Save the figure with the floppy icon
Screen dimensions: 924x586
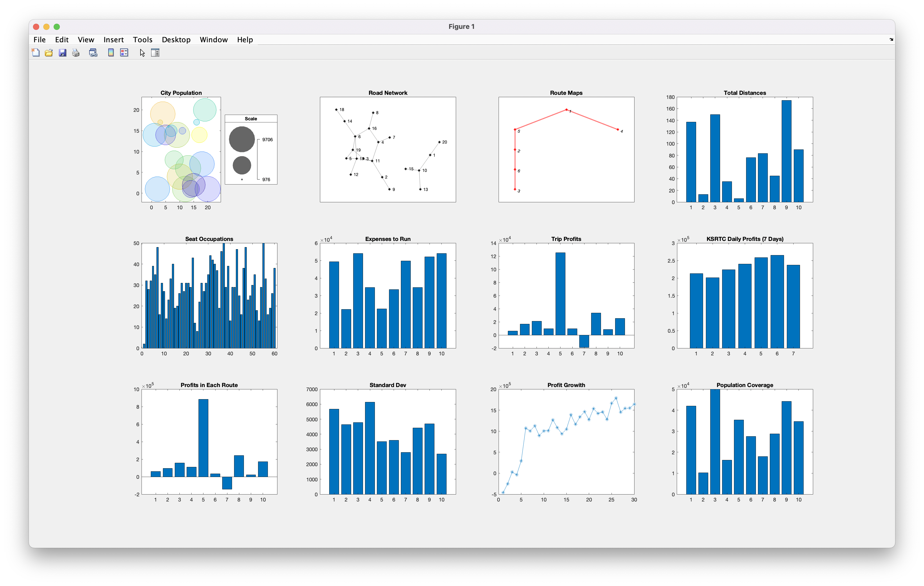pyautogui.click(x=63, y=53)
